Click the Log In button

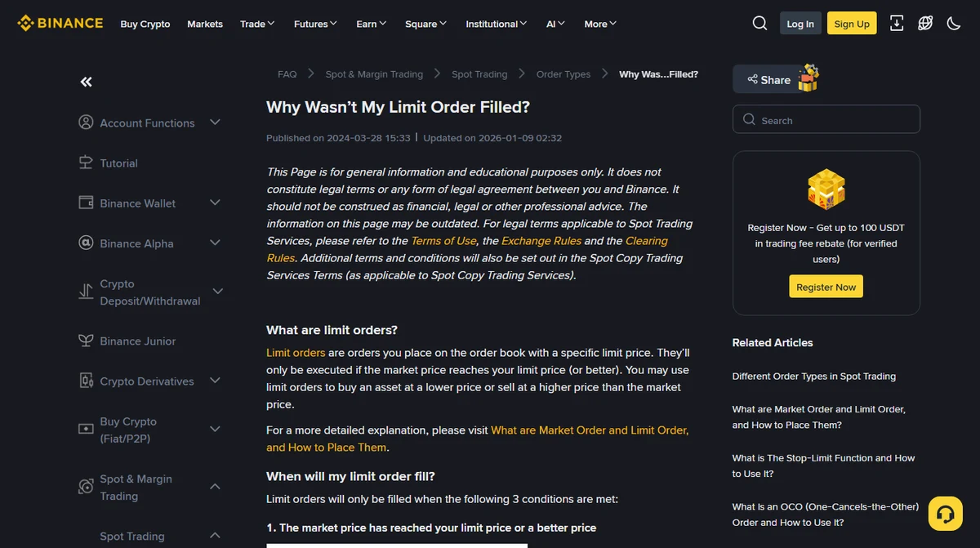coord(800,24)
